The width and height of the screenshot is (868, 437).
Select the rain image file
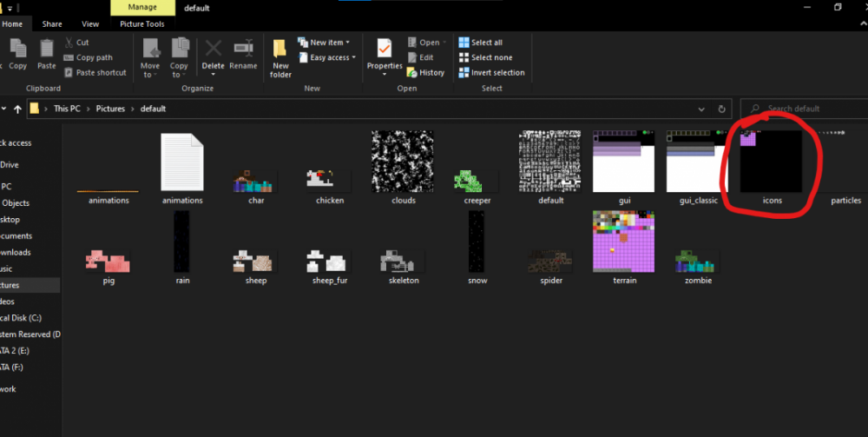[x=182, y=248]
